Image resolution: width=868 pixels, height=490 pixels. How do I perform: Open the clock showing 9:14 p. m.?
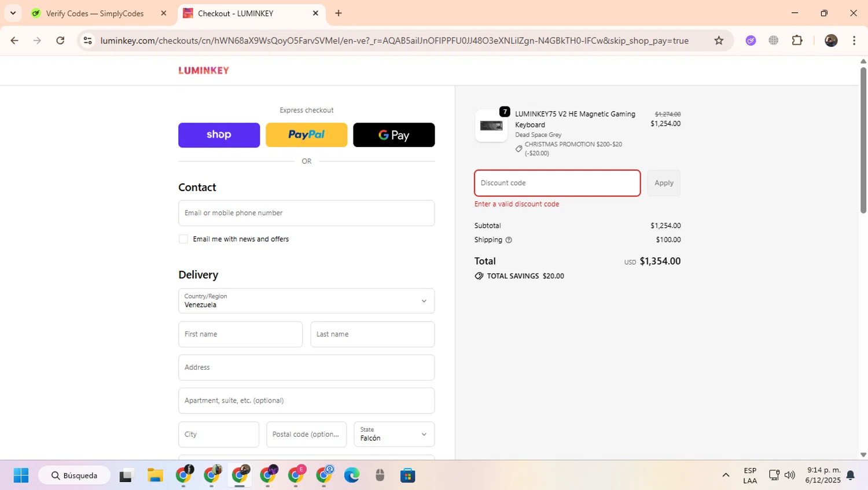pos(823,476)
